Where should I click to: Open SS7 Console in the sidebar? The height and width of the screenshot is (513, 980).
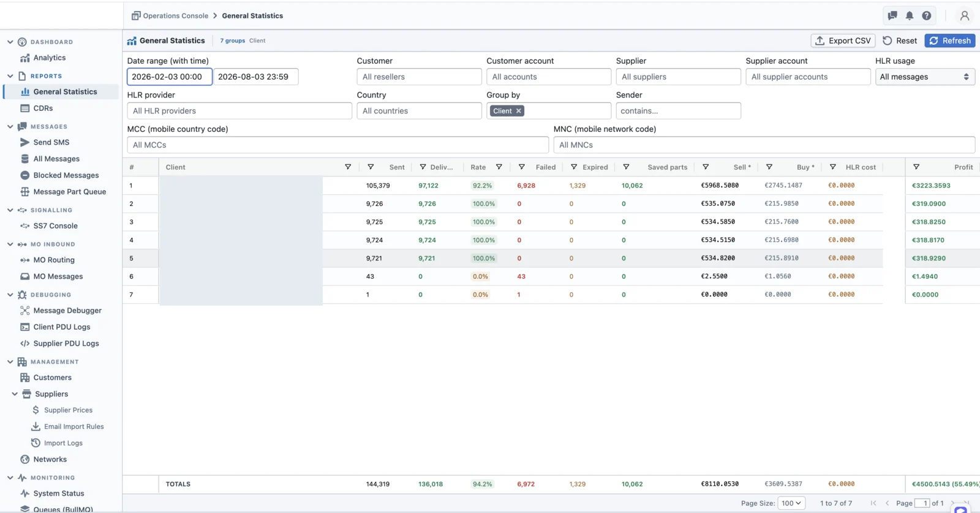55,226
